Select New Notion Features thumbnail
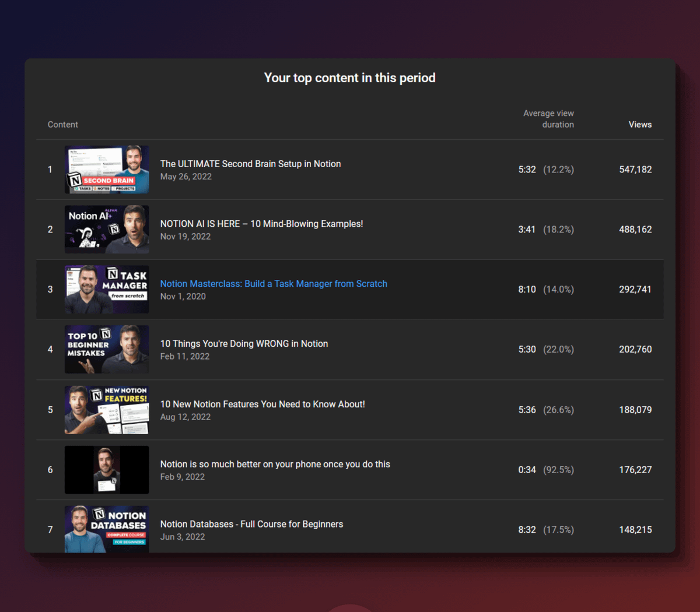The height and width of the screenshot is (612, 700). click(107, 410)
